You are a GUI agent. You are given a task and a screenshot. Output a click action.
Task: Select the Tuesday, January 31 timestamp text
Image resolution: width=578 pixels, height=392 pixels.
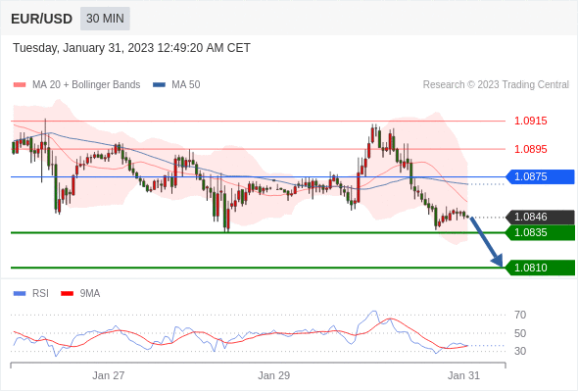click(x=131, y=48)
